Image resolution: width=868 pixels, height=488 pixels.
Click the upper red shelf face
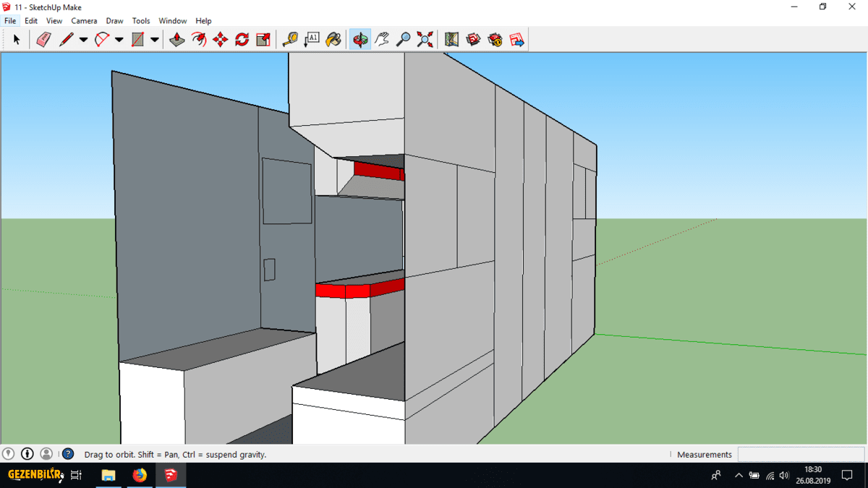(x=376, y=171)
